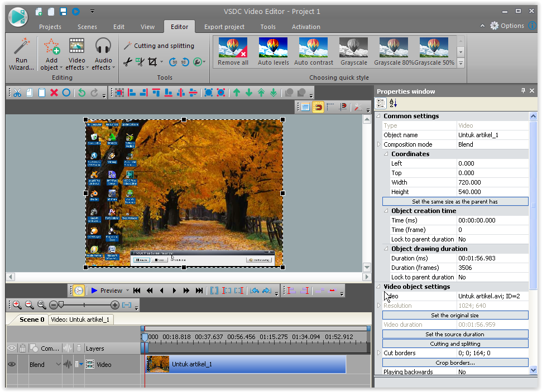Toggle categorized view in Properties window
This screenshot has height=392, width=542.
click(x=381, y=103)
